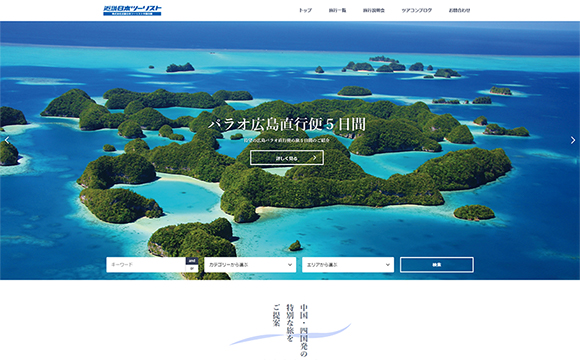Select the 'or' search mode toggle
Screen dimensions: 580x360
pos(192,269)
